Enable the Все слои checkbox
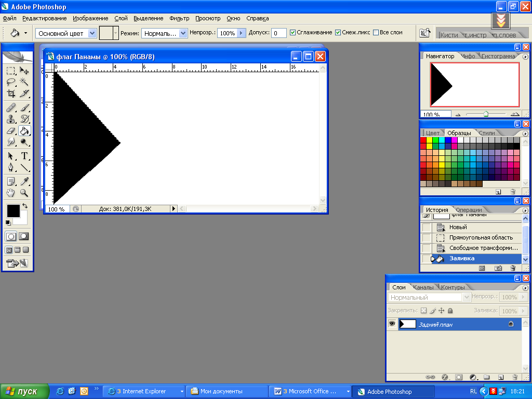Screen dimensions: 532x399 pyautogui.click(x=376, y=33)
